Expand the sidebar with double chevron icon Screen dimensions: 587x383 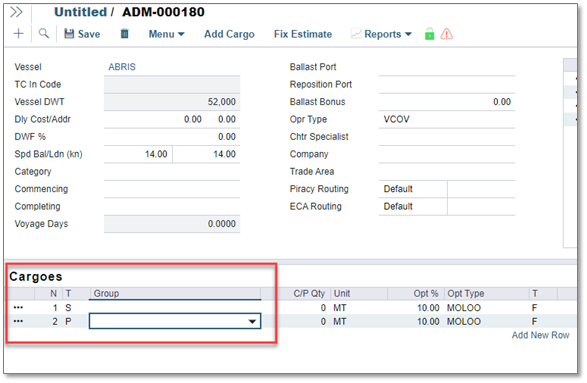[x=16, y=12]
